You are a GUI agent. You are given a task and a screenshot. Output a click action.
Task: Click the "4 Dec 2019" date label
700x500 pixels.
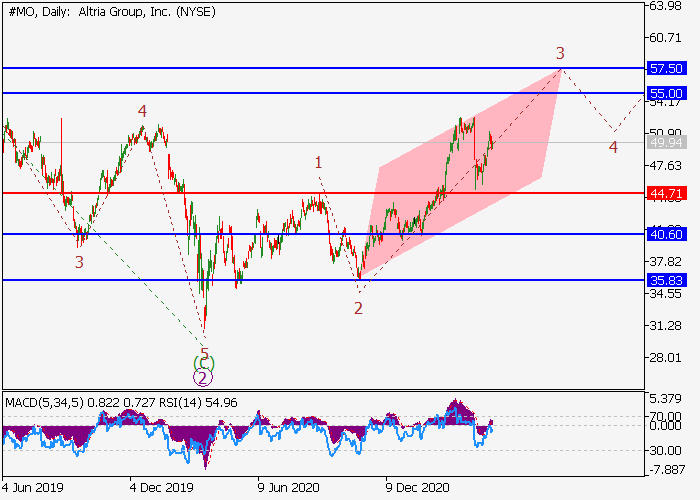click(x=162, y=488)
